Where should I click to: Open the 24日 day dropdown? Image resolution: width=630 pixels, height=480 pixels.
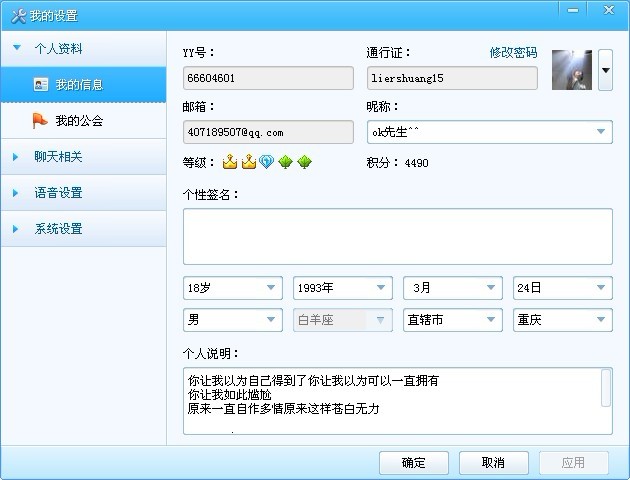[x=563, y=288]
